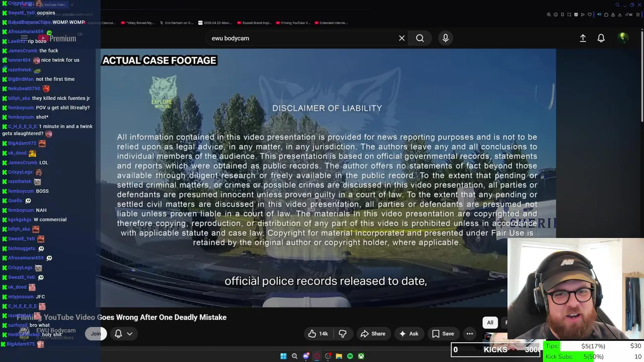Screen dimensions: 644x362
Task: Save the video to a playlist
Action: tap(443, 334)
